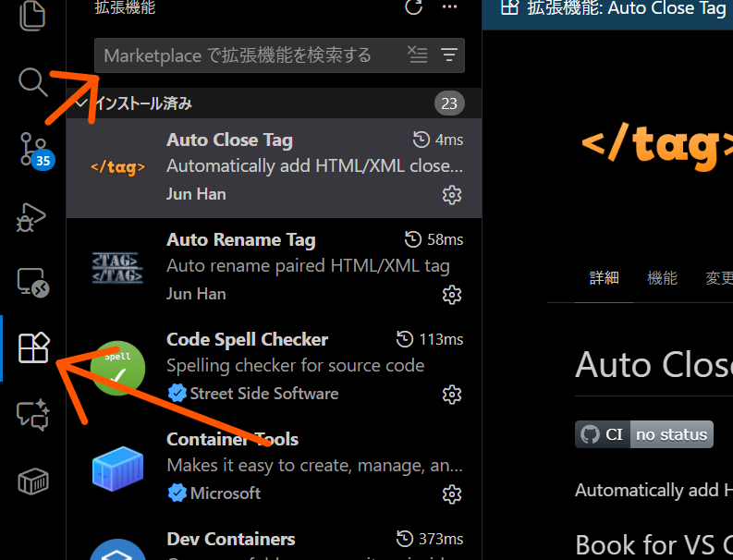This screenshot has width=733, height=560.
Task: Click Dev Containers 373ms activation time
Action: click(x=430, y=539)
